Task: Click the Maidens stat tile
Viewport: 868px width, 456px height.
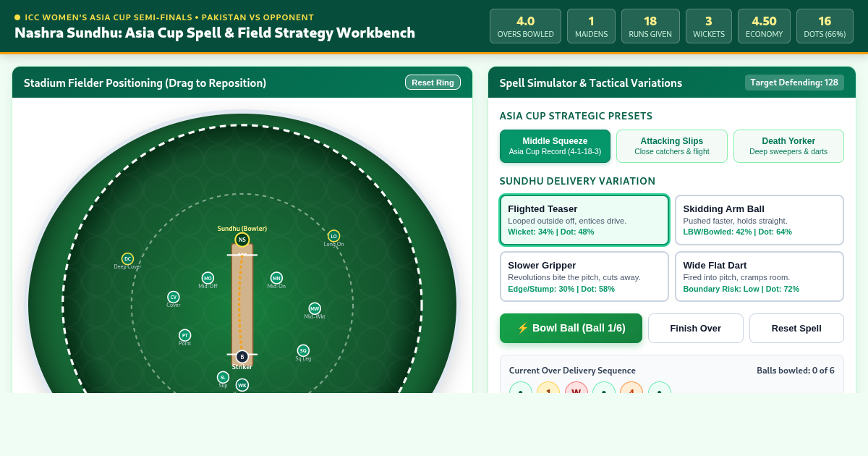Action: (591, 26)
